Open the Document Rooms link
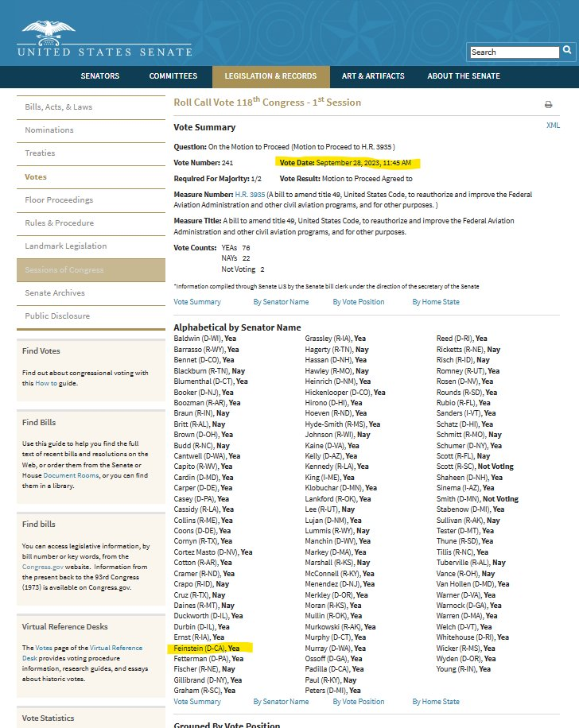The height and width of the screenshot is (728, 579). tap(71, 475)
